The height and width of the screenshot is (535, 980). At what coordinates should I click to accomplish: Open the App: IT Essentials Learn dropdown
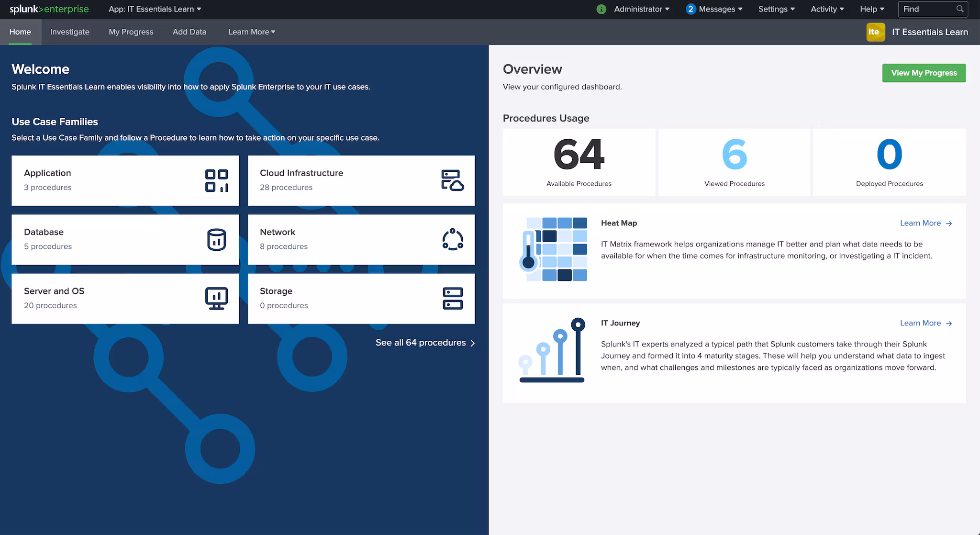click(154, 9)
